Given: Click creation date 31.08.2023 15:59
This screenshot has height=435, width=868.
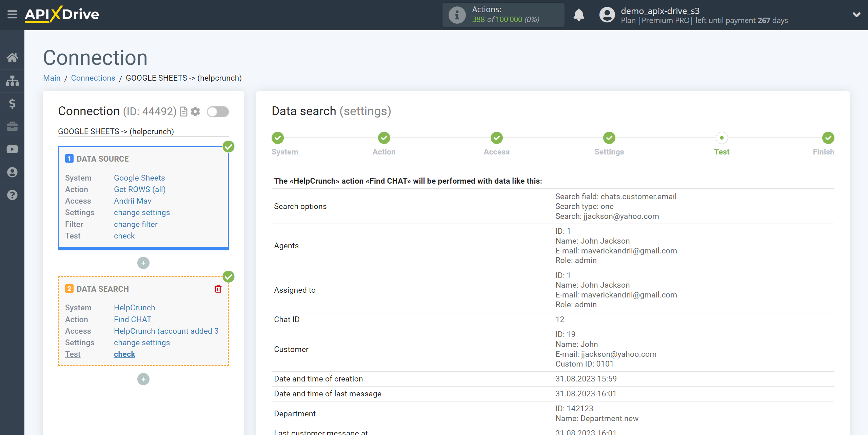Looking at the screenshot, I should tap(586, 379).
